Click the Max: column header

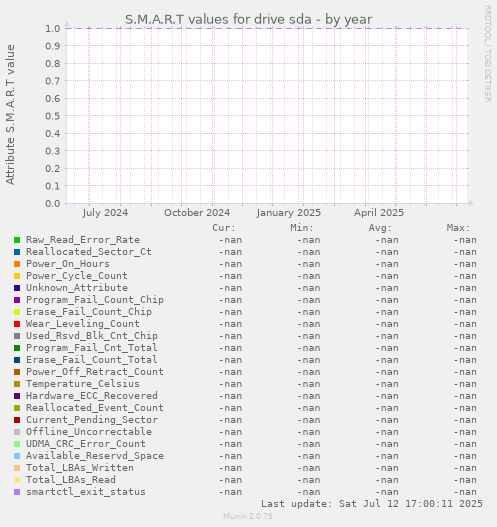(x=458, y=228)
